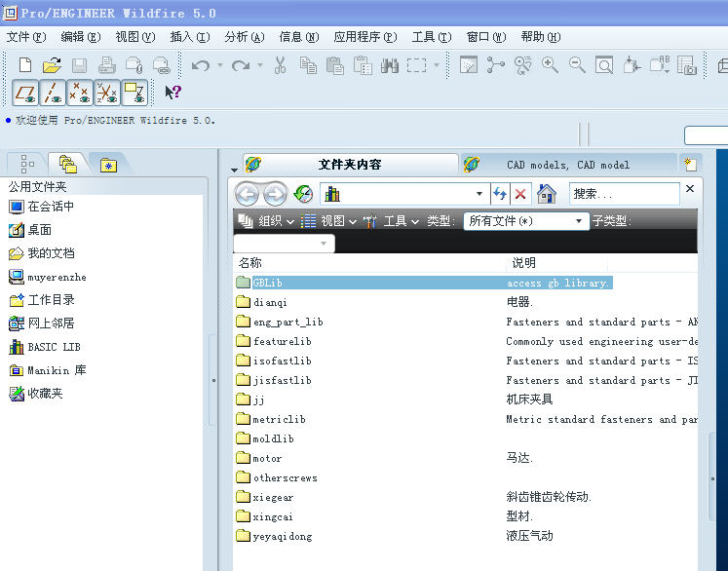Open the 分析(A) menu
Viewport: 728px width, 571px height.
(245, 37)
